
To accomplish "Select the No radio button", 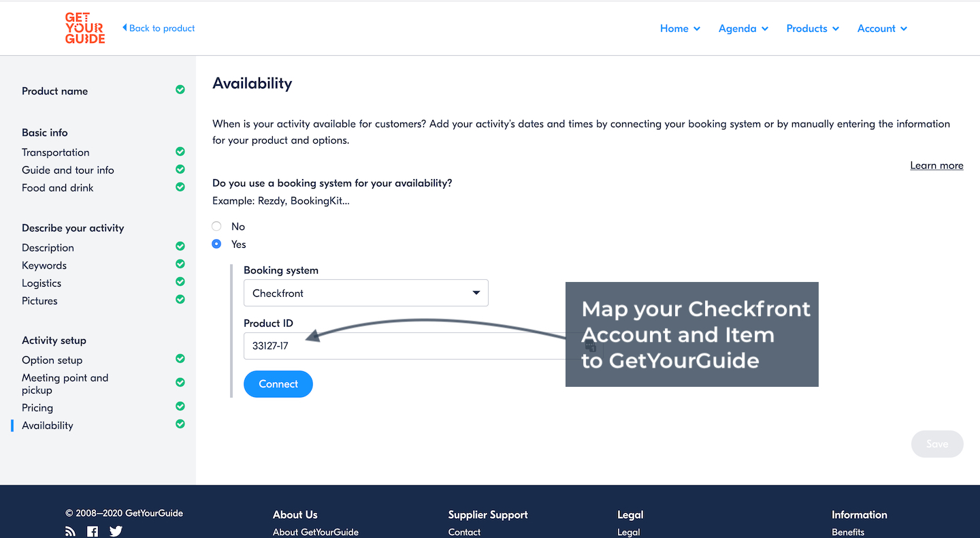I will (x=216, y=226).
